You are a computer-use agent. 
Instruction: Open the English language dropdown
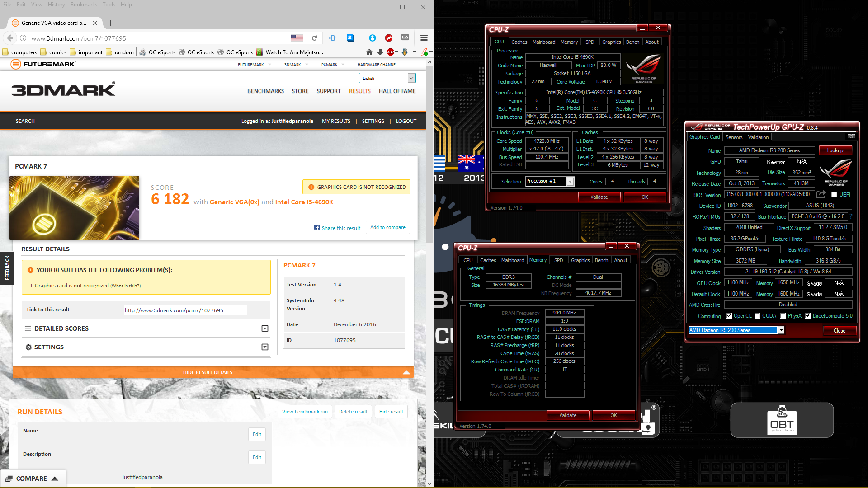tap(387, 78)
